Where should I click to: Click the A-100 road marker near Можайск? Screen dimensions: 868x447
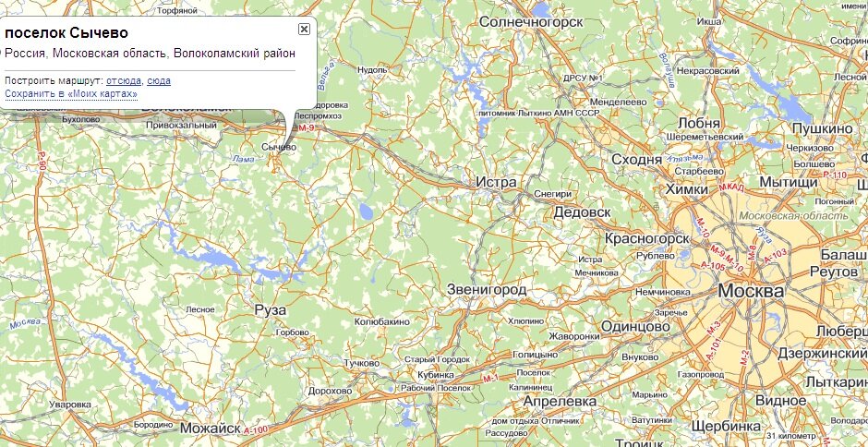coord(255,429)
